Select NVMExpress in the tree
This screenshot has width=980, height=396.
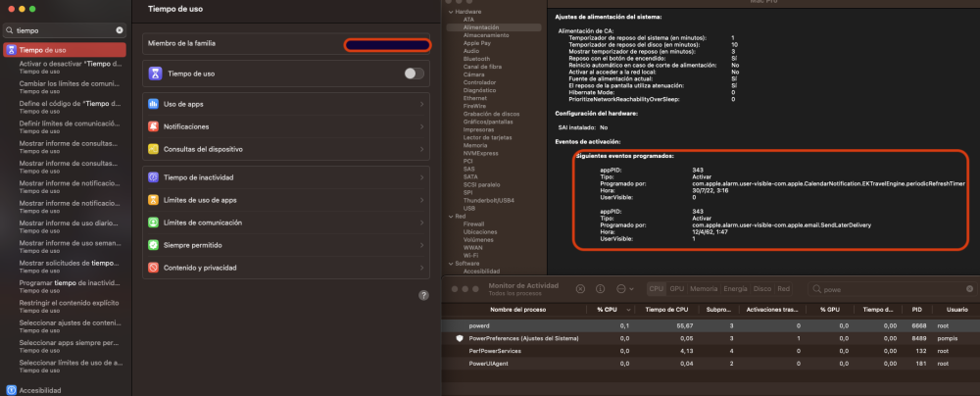(x=480, y=153)
